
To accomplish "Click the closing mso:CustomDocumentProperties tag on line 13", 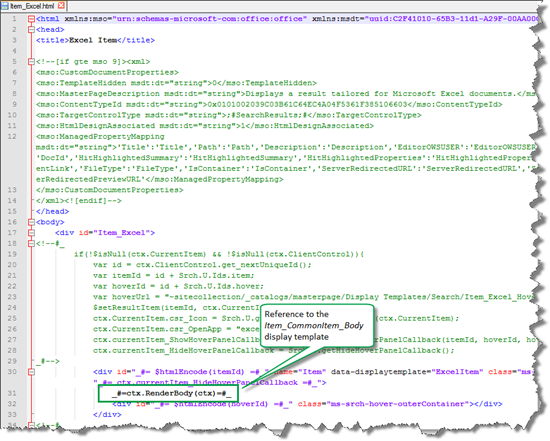I will coord(109,190).
